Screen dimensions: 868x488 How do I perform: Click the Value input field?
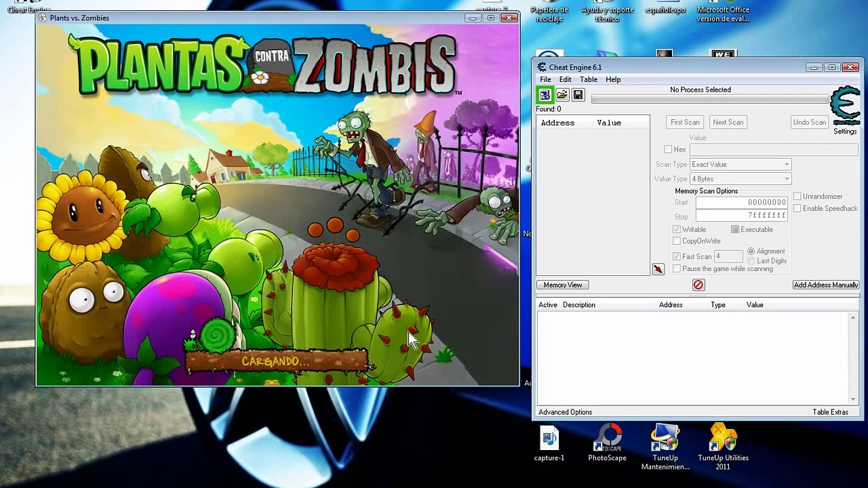pos(774,149)
